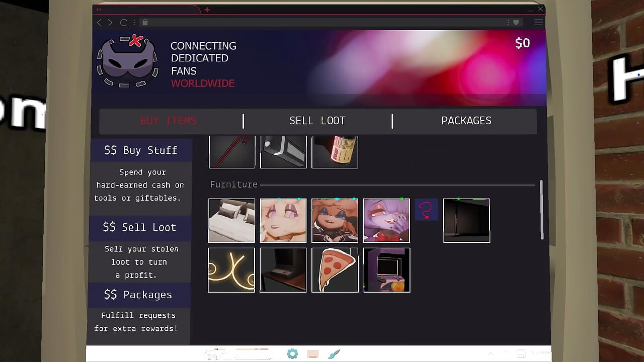Image resolution: width=644 pixels, height=362 pixels.
Task: Select the orange-haired character poster
Action: click(335, 220)
